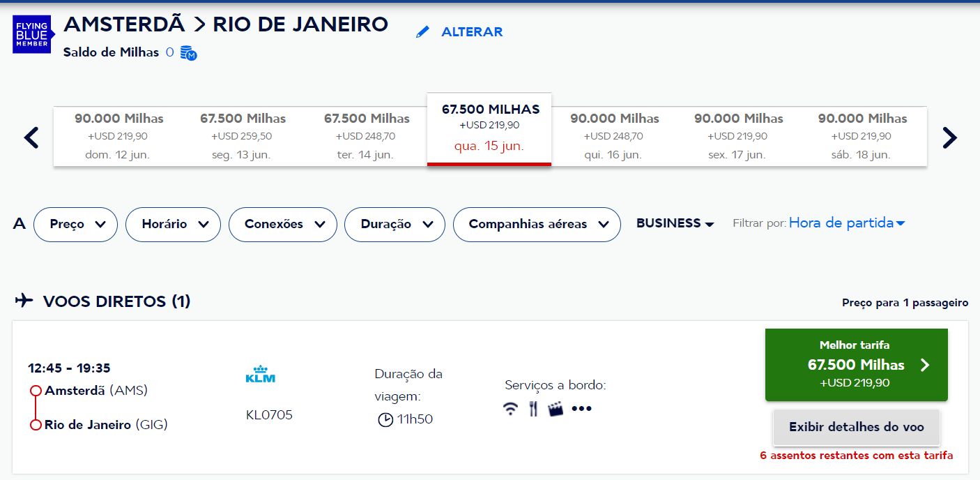Open the Conexões filter dropdown

[x=283, y=225]
